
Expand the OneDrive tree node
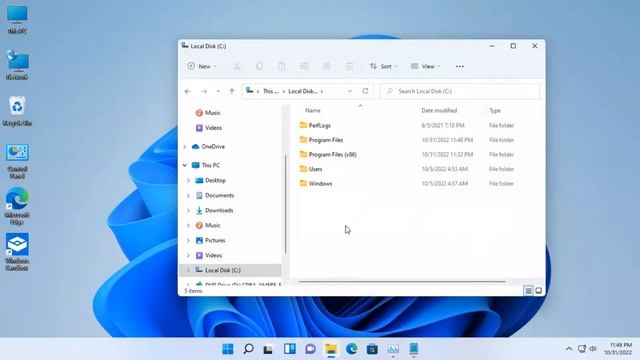click(x=184, y=147)
